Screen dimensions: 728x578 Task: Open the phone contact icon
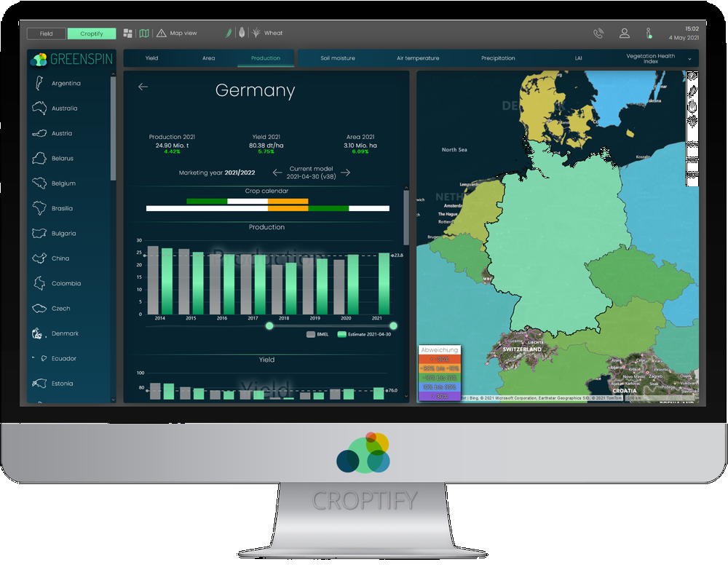pos(598,33)
